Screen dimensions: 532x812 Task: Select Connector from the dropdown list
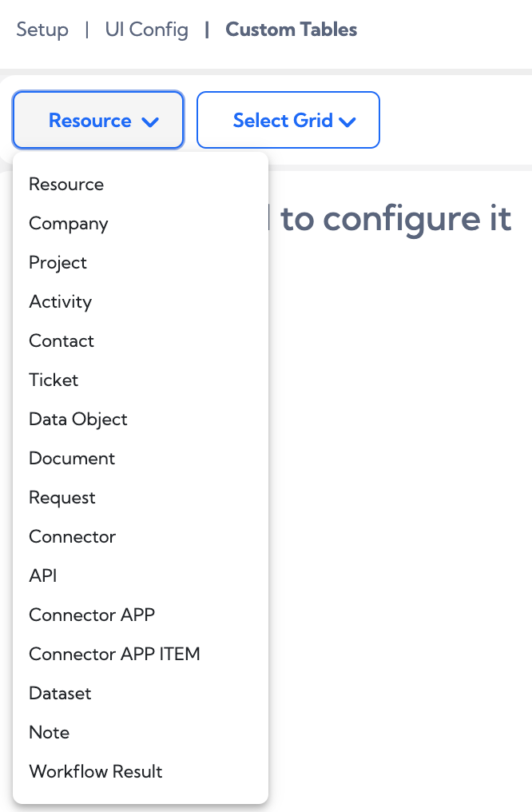pyautogui.click(x=72, y=536)
